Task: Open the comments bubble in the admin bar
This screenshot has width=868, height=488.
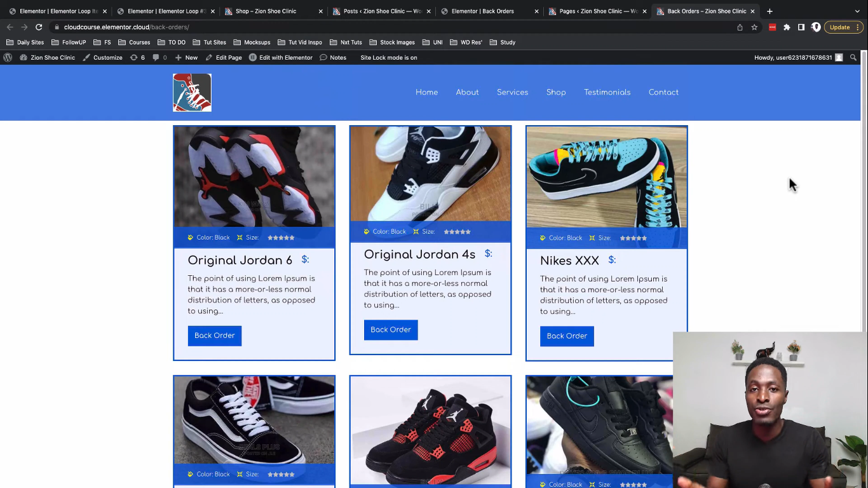Action: [x=159, y=57]
